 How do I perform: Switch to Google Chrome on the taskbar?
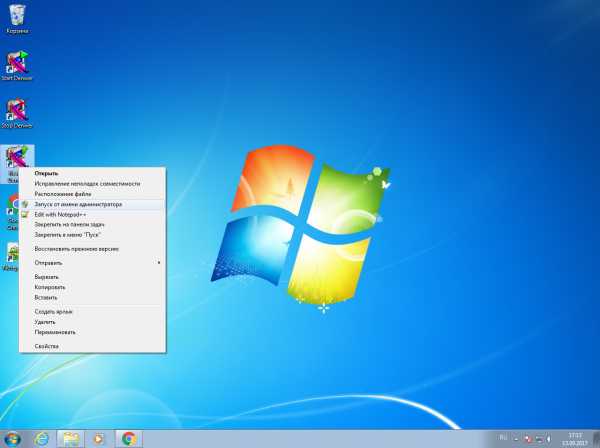129,439
